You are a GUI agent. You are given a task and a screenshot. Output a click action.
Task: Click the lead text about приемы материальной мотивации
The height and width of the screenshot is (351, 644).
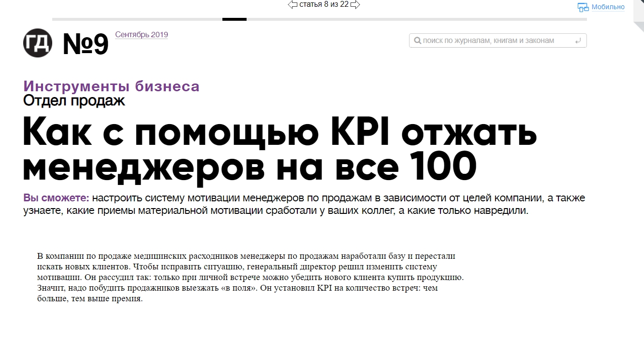click(290, 211)
